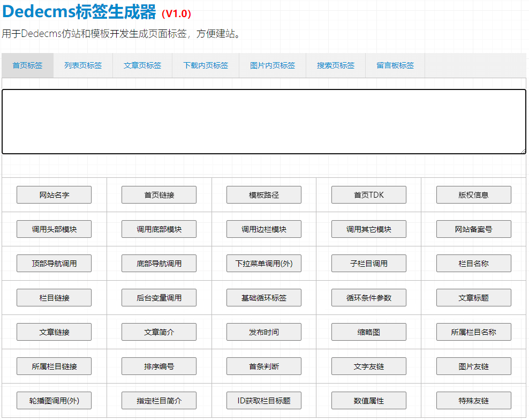This screenshot has width=529, height=420.
Task: Generate the 文章简介 tag
Action: pos(159,332)
